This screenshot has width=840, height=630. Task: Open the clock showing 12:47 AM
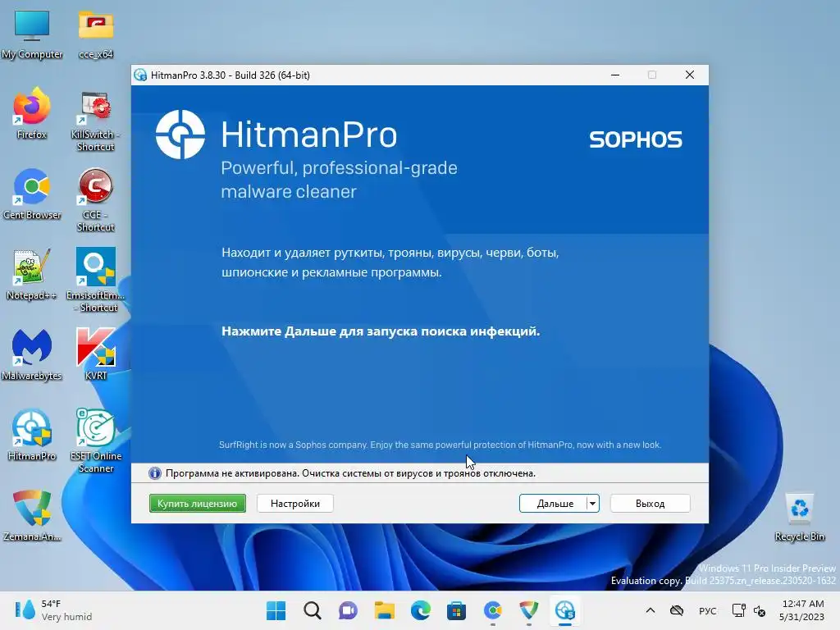(802, 610)
